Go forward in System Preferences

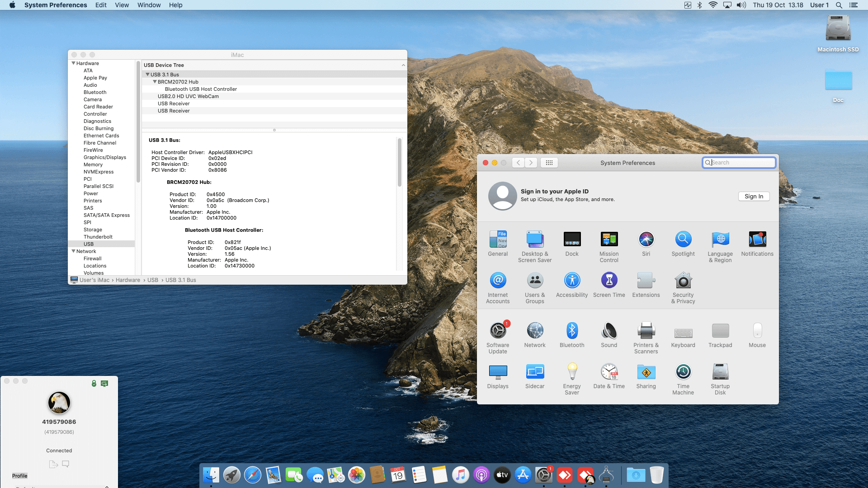pyautogui.click(x=531, y=163)
